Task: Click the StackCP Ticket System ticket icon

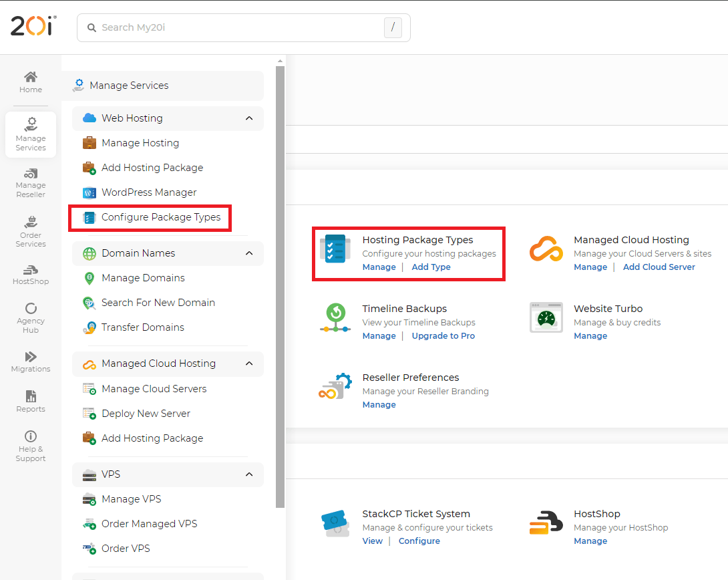Action: [335, 523]
